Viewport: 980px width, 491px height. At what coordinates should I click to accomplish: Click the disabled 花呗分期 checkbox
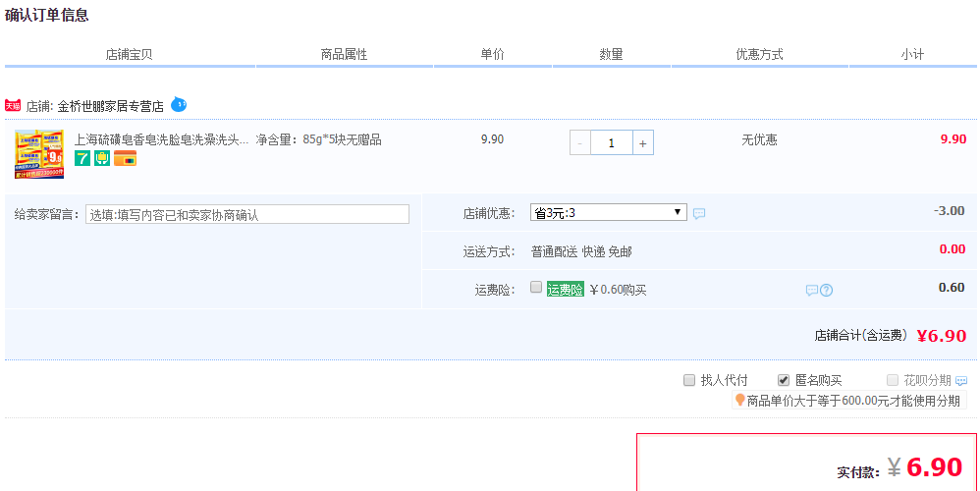click(893, 380)
